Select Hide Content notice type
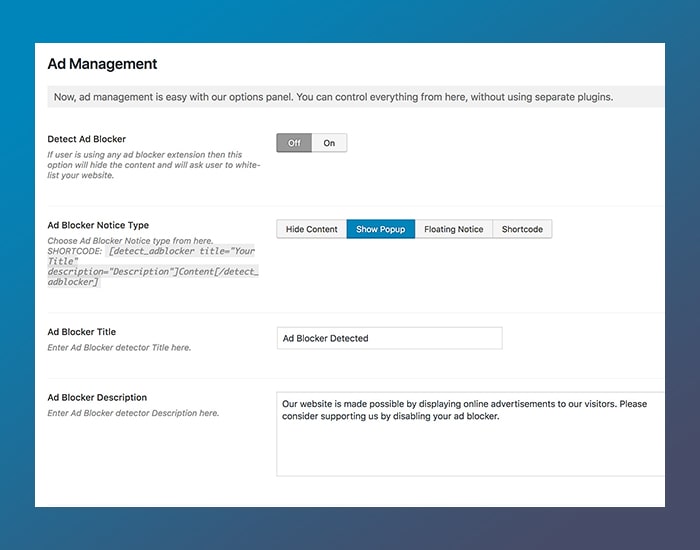The image size is (700, 550). 312,229
